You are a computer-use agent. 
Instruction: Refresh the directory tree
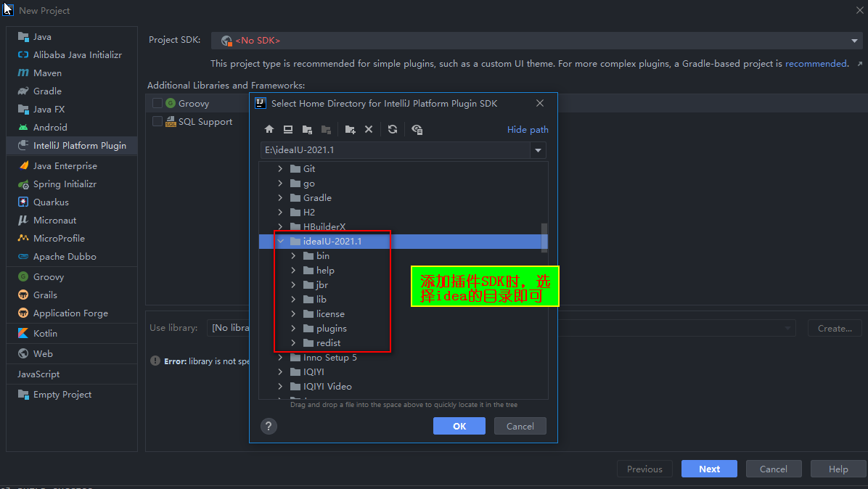coord(393,129)
